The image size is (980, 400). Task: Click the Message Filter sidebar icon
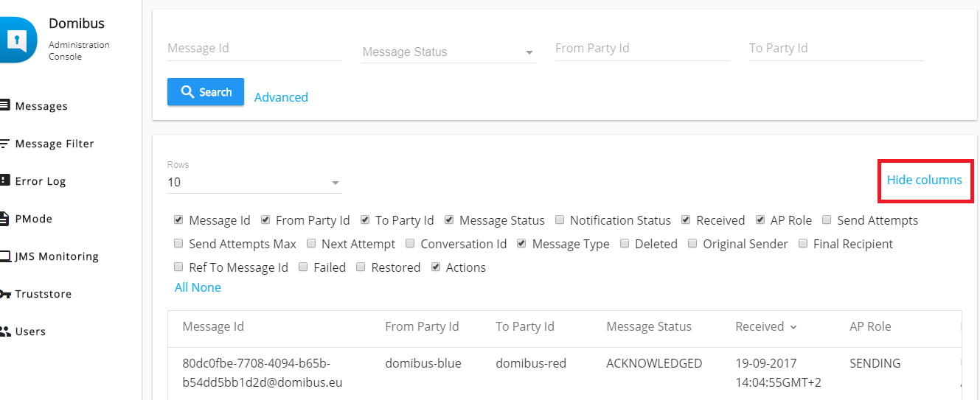pyautogui.click(x=4, y=144)
